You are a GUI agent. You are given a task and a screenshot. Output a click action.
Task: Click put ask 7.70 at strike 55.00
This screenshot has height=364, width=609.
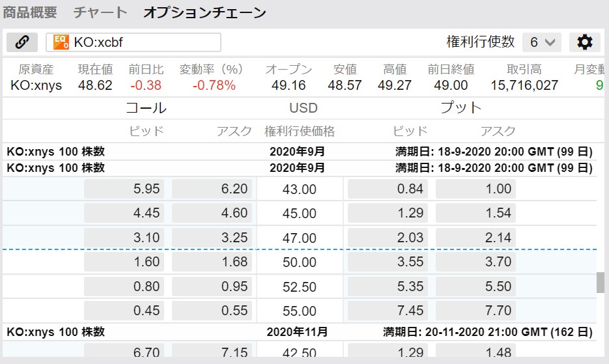pos(475,311)
